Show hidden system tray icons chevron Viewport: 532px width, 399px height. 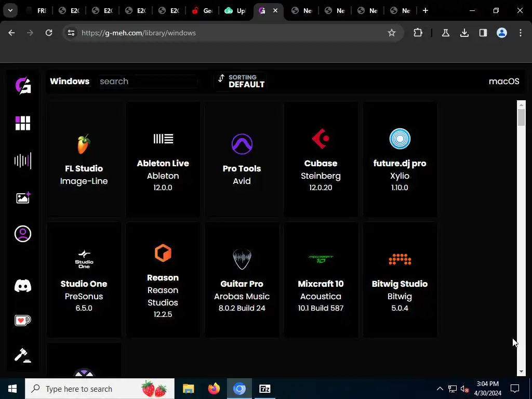(x=440, y=389)
